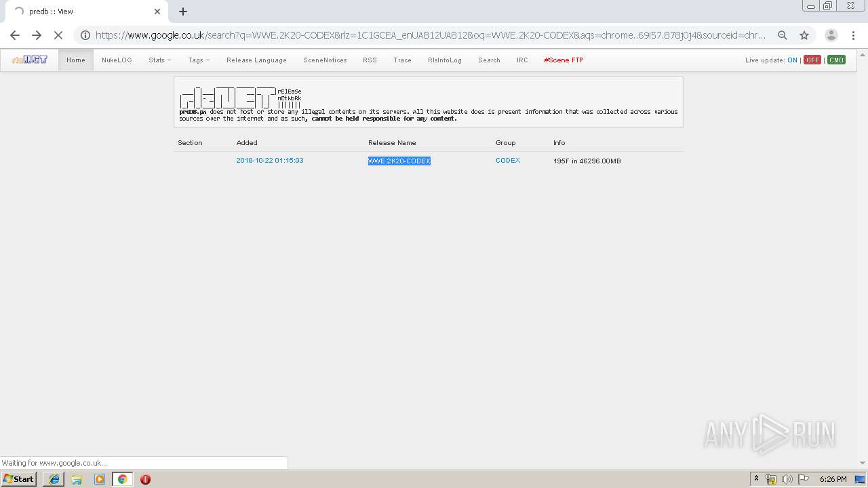
Task: Click the Info column header
Action: click(x=559, y=143)
